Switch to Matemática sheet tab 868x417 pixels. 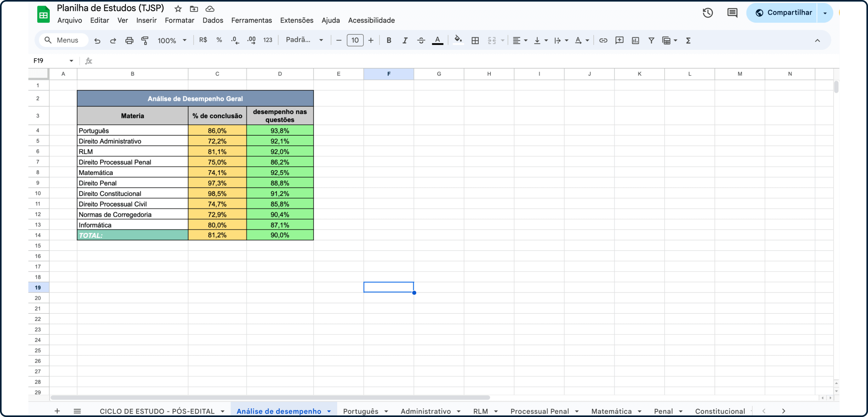(x=616, y=411)
